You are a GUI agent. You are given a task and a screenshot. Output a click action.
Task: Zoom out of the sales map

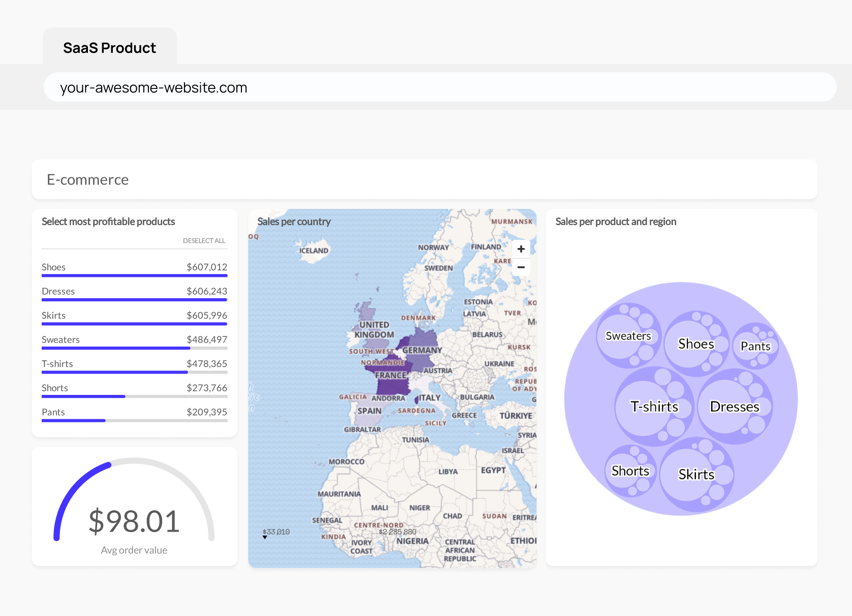[x=521, y=267]
